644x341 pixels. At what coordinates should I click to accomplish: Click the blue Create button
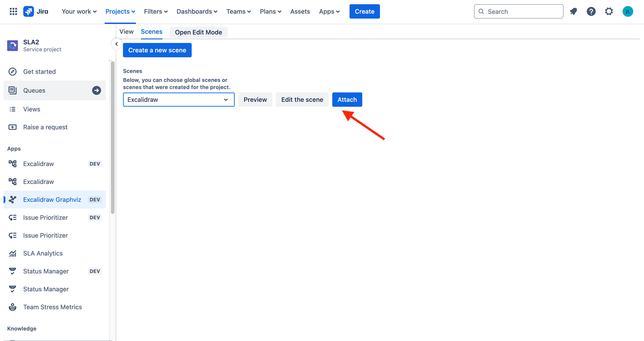364,11
